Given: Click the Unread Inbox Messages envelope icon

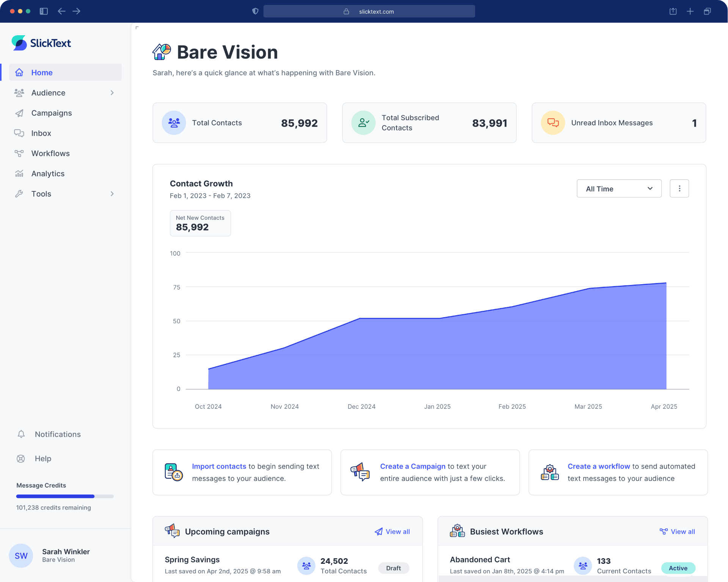Looking at the screenshot, I should (x=553, y=122).
